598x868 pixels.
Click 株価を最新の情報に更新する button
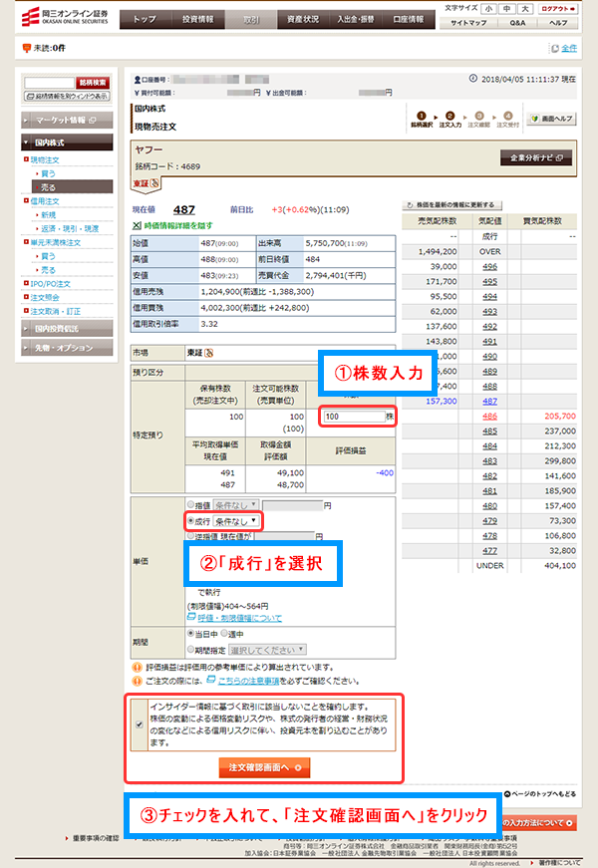click(x=451, y=205)
